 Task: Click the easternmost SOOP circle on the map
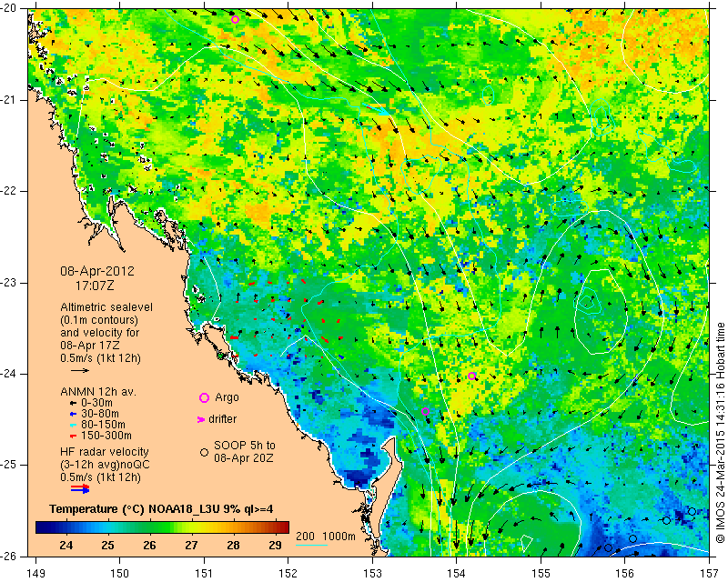click(x=692, y=512)
